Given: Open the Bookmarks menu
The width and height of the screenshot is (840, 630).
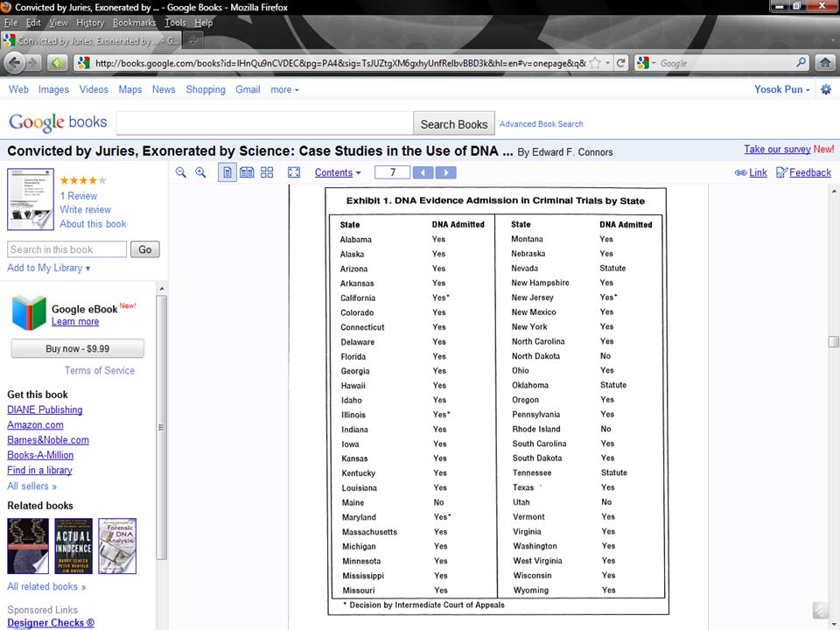Looking at the screenshot, I should pyautogui.click(x=135, y=23).
